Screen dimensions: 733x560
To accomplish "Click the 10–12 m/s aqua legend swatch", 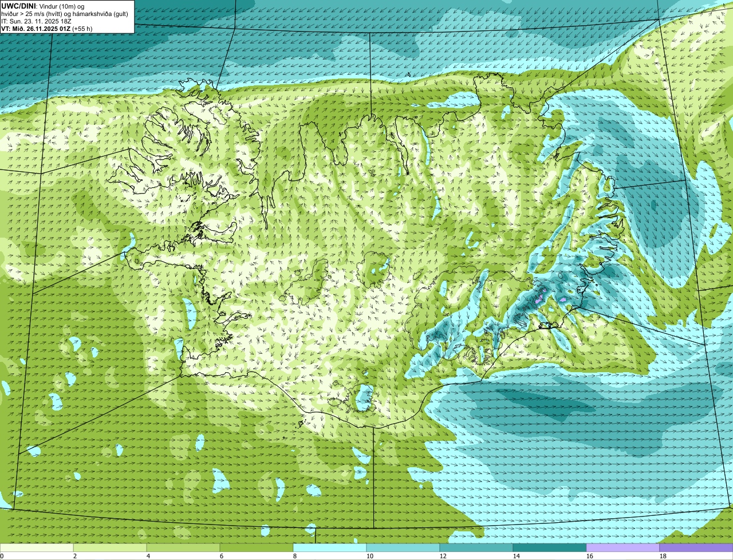I will [403, 548].
